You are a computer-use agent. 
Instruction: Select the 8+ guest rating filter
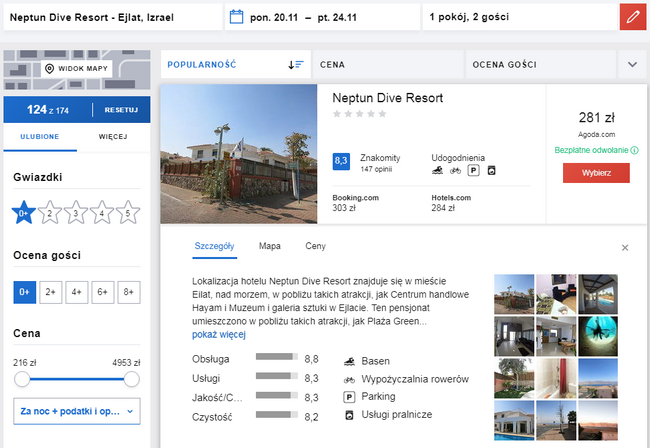129,292
